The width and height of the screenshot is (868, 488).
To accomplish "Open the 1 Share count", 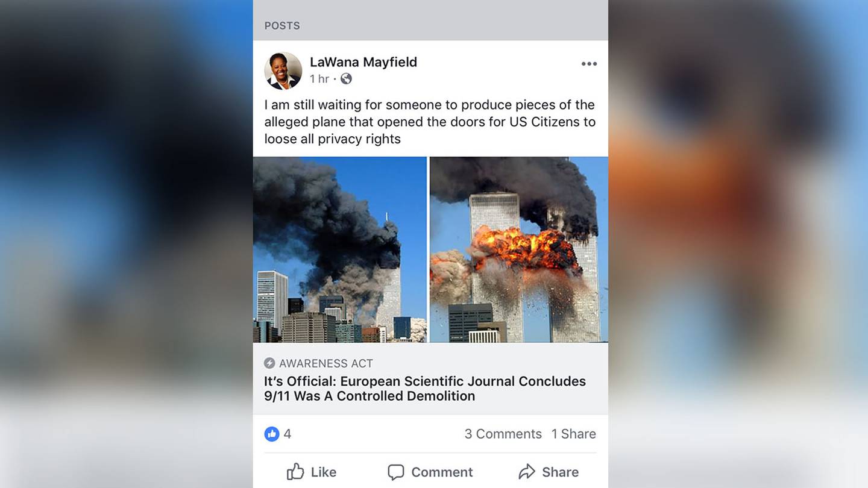I will point(574,434).
